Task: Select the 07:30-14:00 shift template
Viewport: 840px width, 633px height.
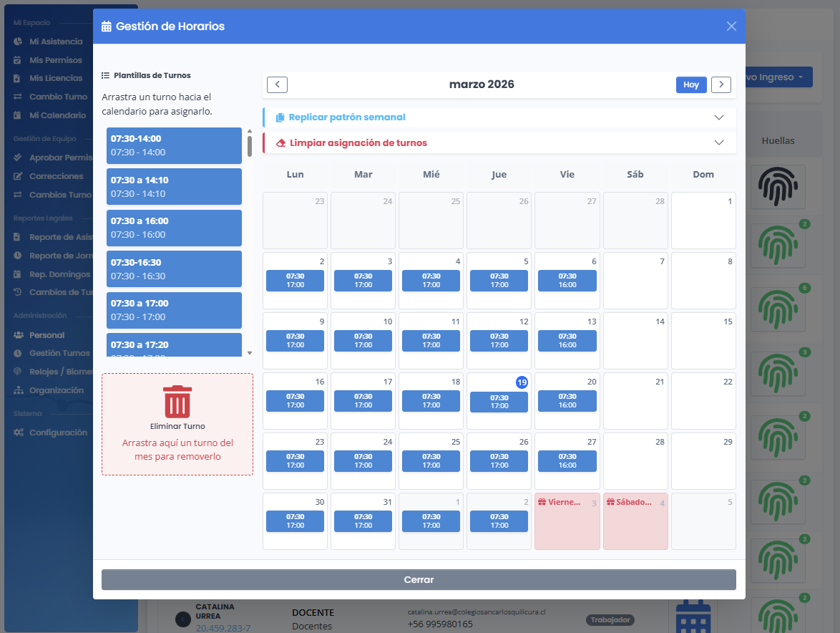Action: [x=174, y=145]
